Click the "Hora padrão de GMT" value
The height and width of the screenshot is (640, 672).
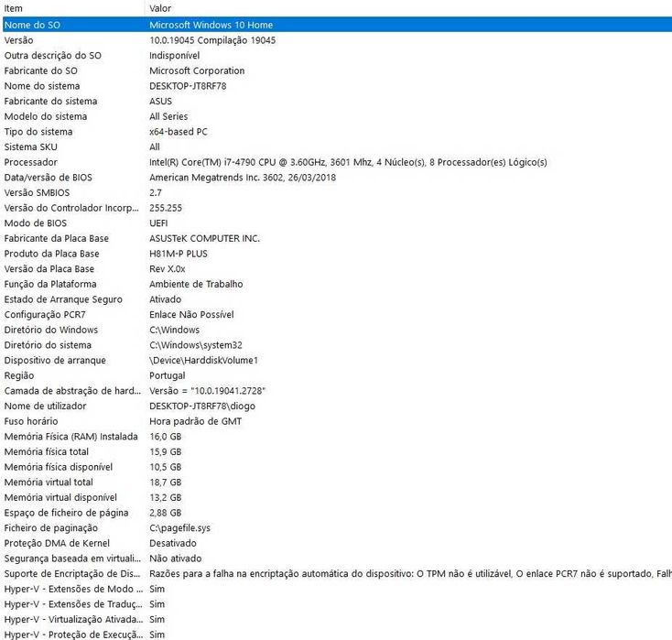tap(195, 421)
